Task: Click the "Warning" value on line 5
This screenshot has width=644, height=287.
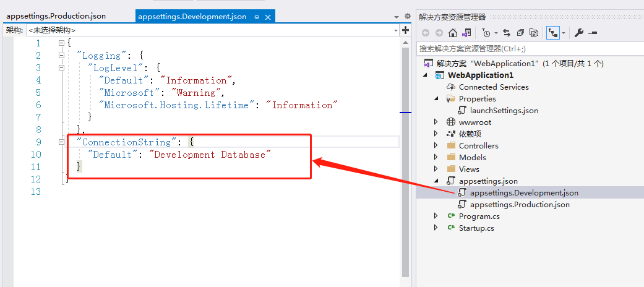Action: pyautogui.click(x=196, y=93)
